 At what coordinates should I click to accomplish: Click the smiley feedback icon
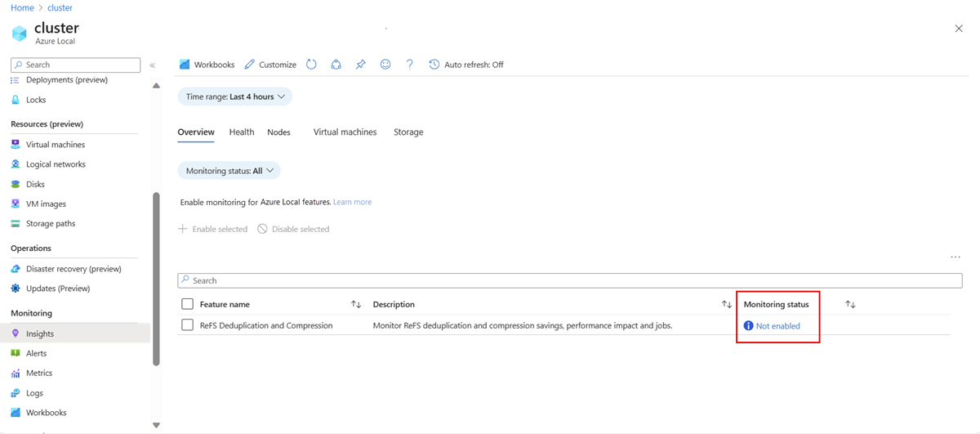coord(385,65)
